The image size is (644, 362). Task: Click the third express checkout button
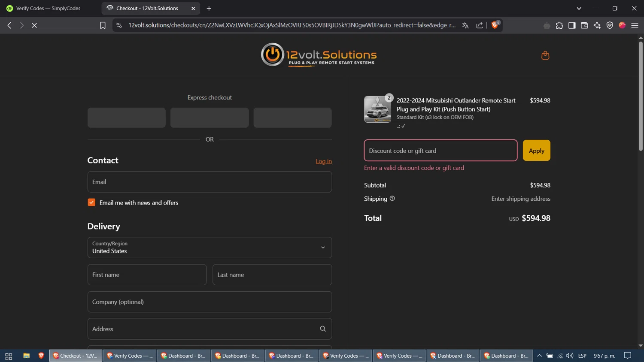[292, 118]
